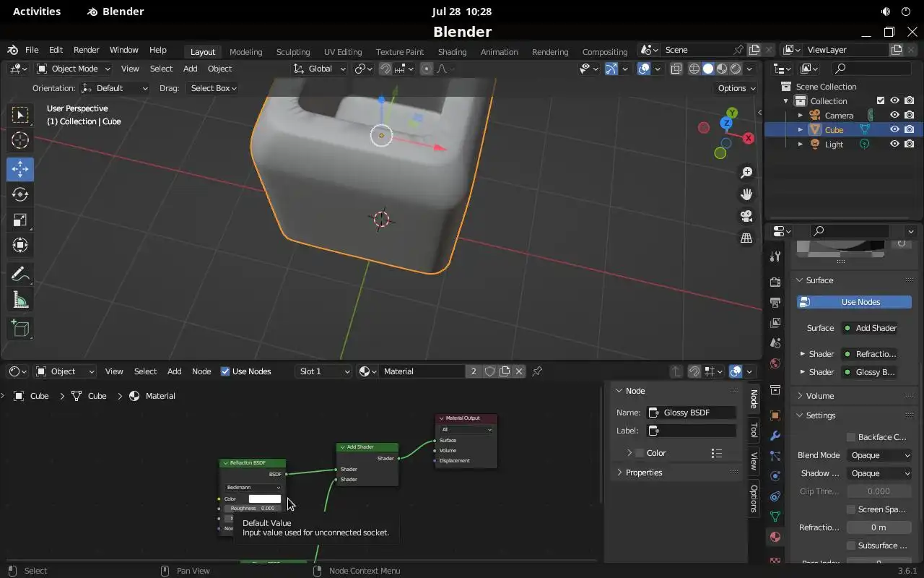This screenshot has height=578, width=924.
Task: Switch to the Modeling workspace tab
Action: click(x=245, y=52)
